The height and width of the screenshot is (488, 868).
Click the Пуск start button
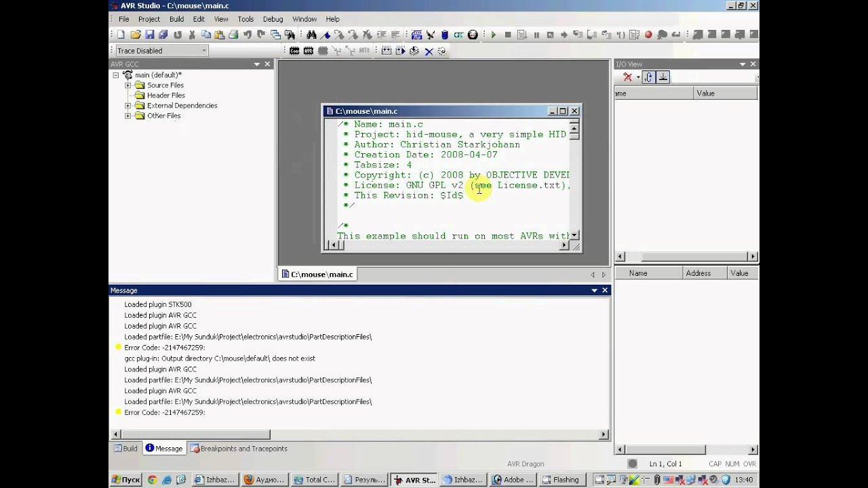point(125,480)
